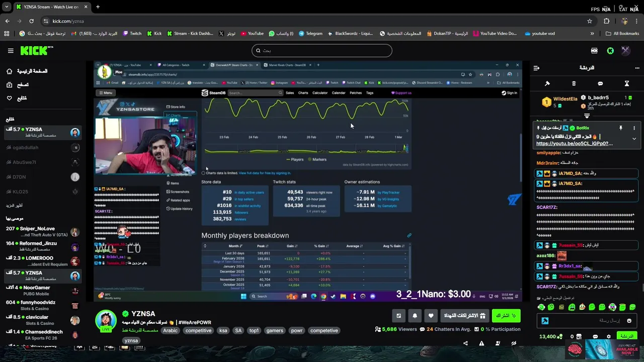Click the theater layout button beside bell
The width and height of the screenshot is (644, 362).
(x=398, y=316)
